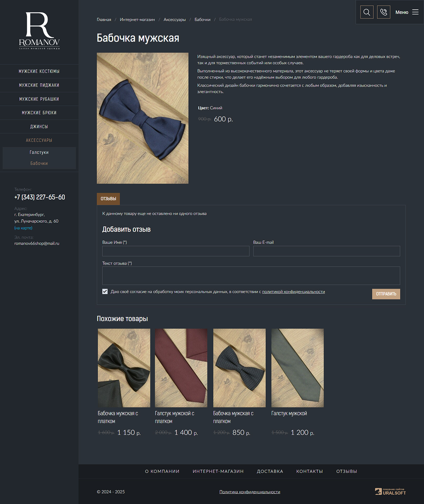Select Галстуки in sidebar submenu
424x504 pixels.
coord(39,153)
